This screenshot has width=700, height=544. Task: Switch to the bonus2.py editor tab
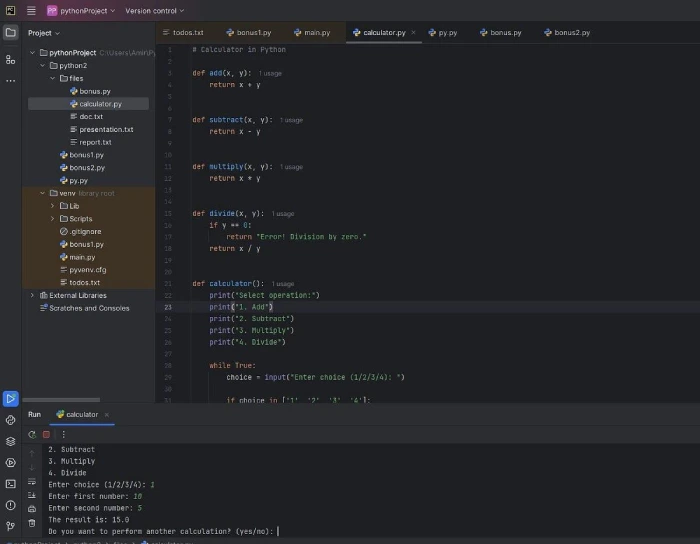567,33
